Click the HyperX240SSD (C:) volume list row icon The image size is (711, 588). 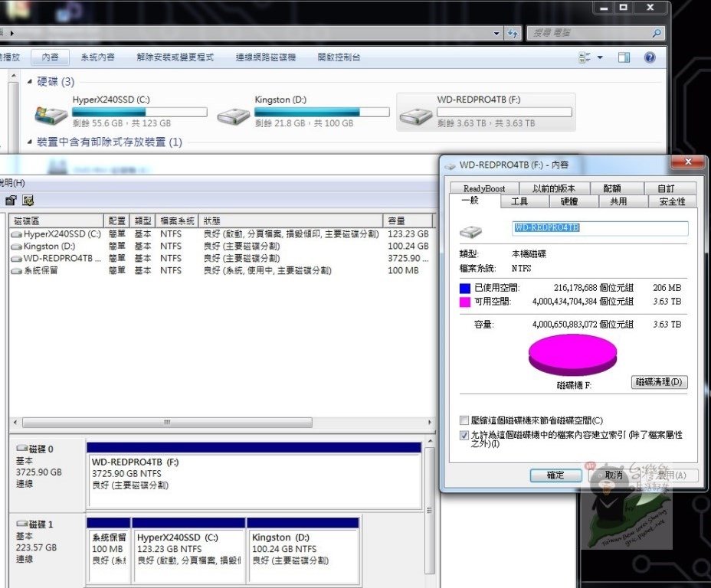click(16, 234)
